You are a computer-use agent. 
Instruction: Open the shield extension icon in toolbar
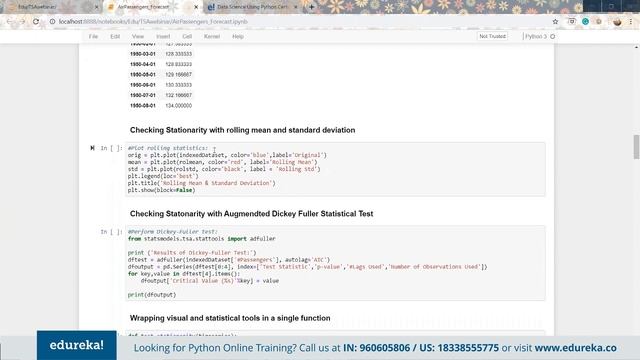coord(572,22)
